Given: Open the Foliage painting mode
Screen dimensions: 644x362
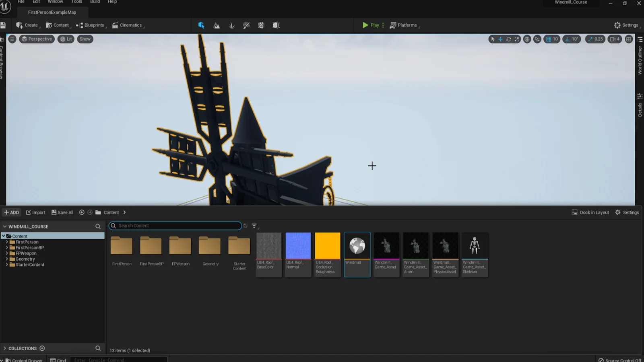Looking at the screenshot, I should [x=231, y=25].
